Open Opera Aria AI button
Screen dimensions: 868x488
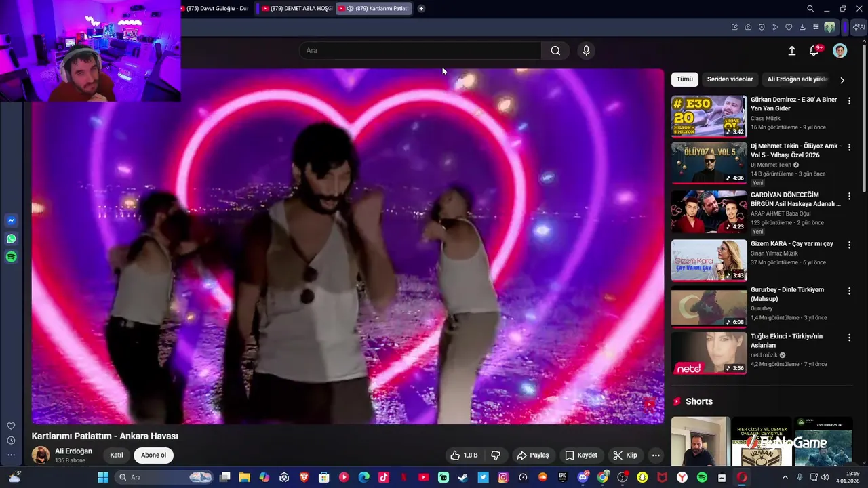(859, 27)
